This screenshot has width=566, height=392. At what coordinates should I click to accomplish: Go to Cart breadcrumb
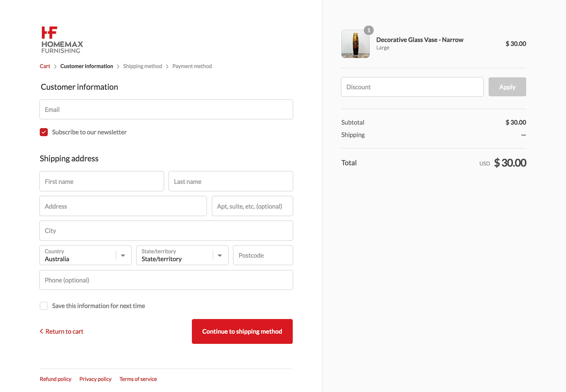click(45, 66)
